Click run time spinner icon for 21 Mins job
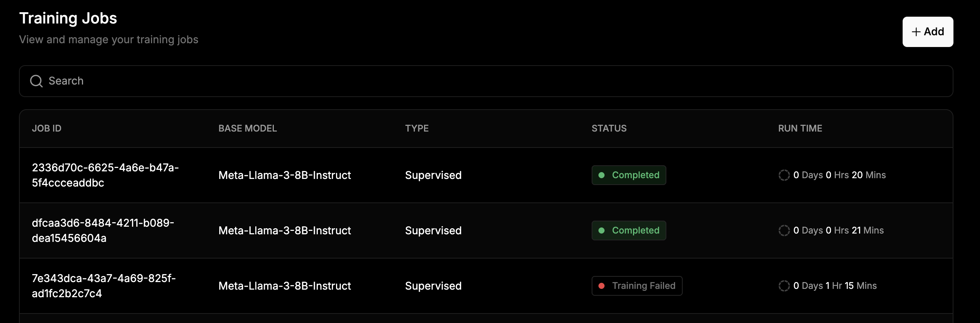 (784, 230)
